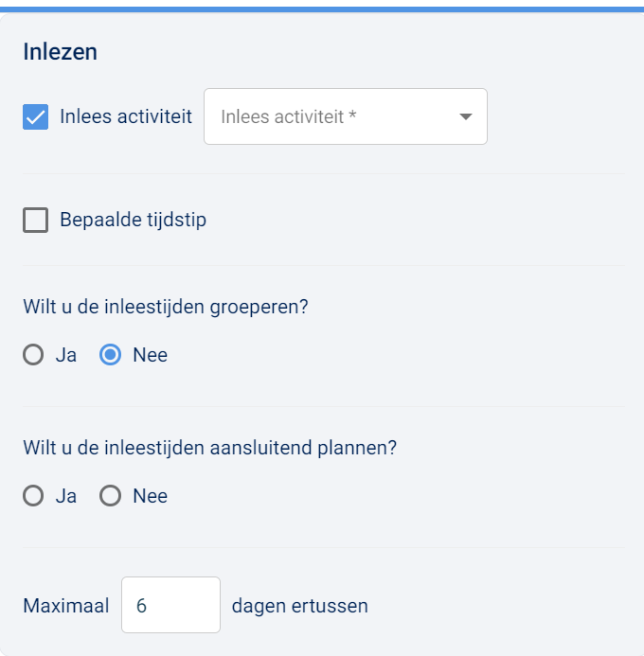Click the "Inlees activiteit" checkbox label text

126,116
